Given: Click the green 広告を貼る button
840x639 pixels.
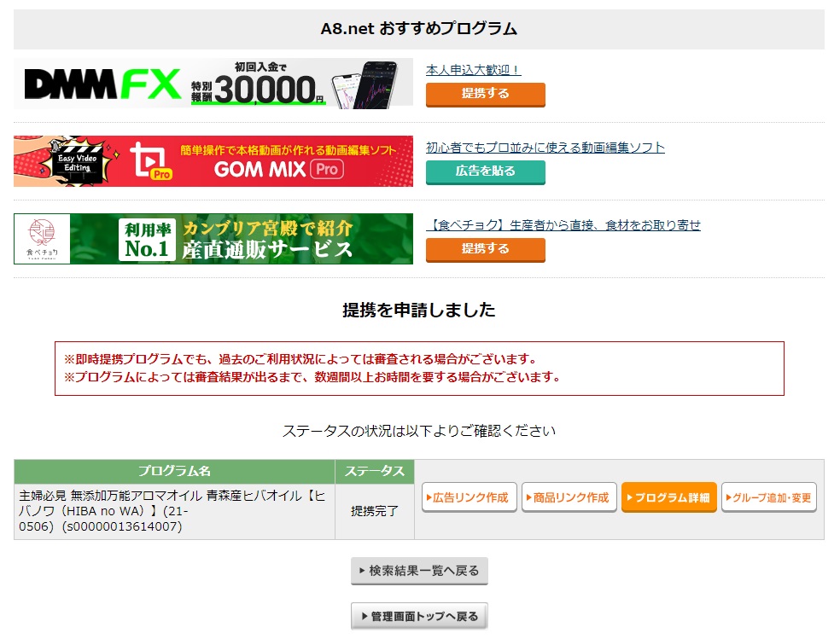Looking at the screenshot, I should 486,171.
